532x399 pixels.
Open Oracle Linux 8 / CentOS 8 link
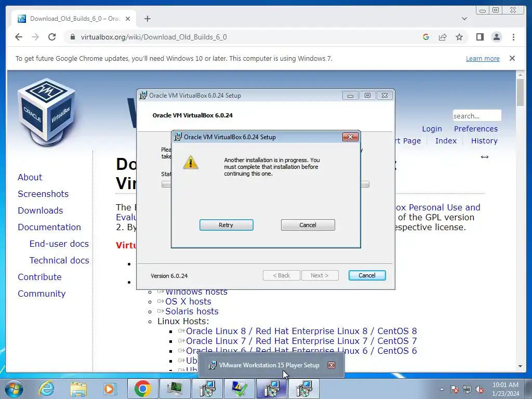[301, 331]
